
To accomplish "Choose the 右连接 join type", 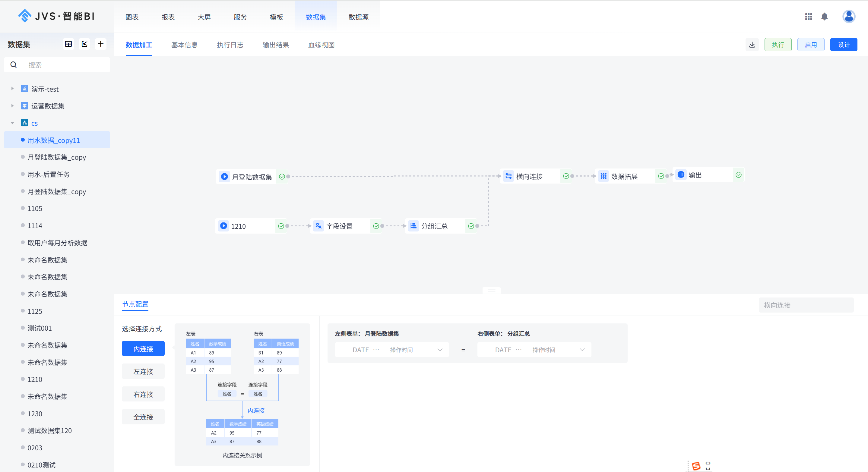I will pyautogui.click(x=143, y=394).
